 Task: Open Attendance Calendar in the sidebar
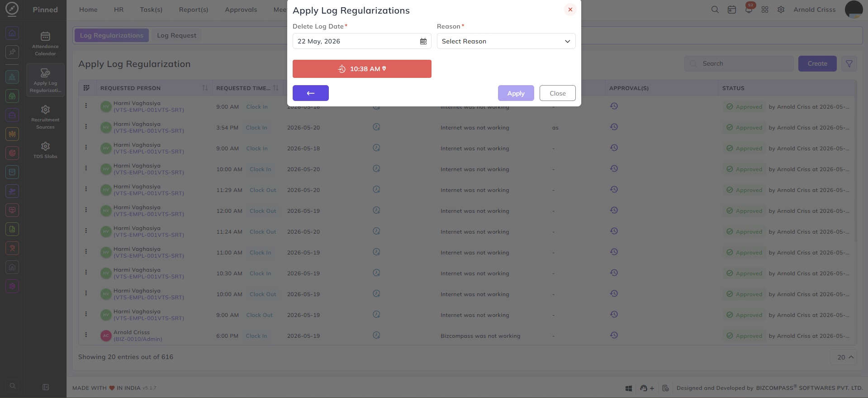click(45, 44)
